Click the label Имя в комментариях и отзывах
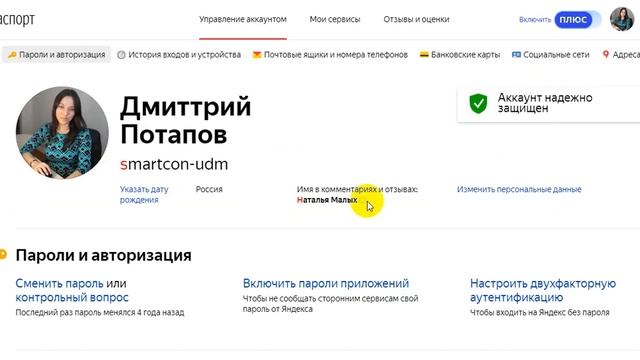The width and height of the screenshot is (640, 360). coord(357,189)
